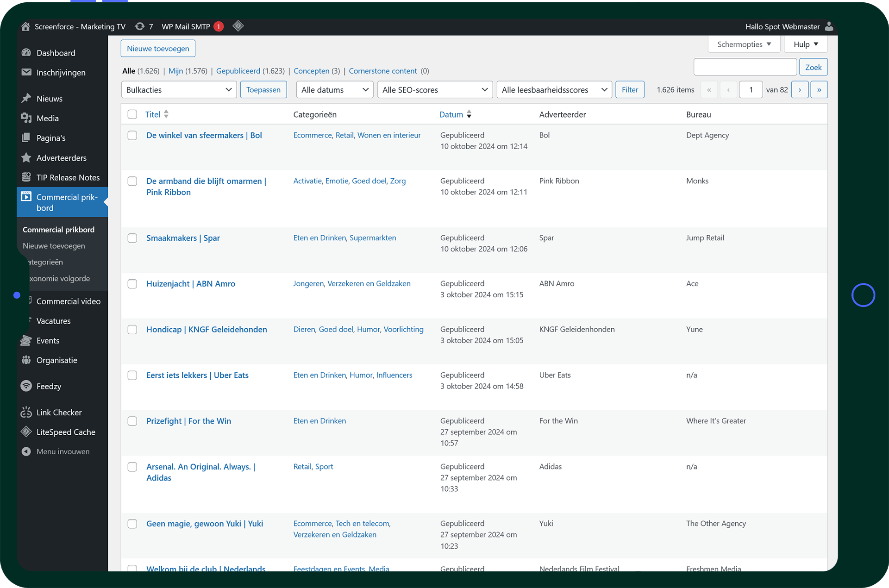Viewport: 889px width, 588px height.
Task: Click the Menu invouwen collapse arrow icon
Action: tap(26, 451)
